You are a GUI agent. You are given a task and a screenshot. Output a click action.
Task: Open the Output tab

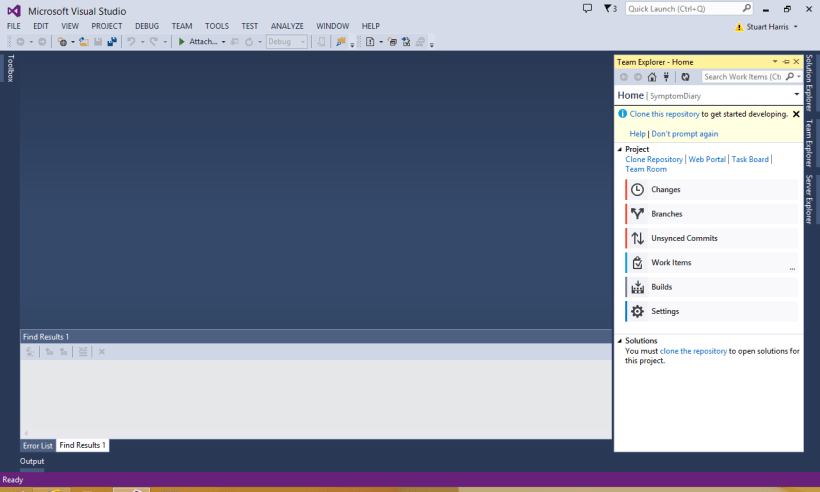pyautogui.click(x=32, y=461)
